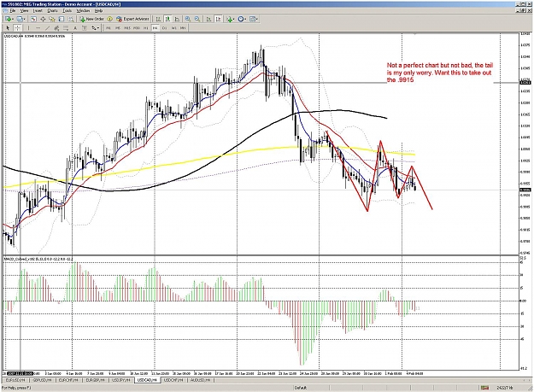
Task: Show the Navigator panel
Action: 52,19
